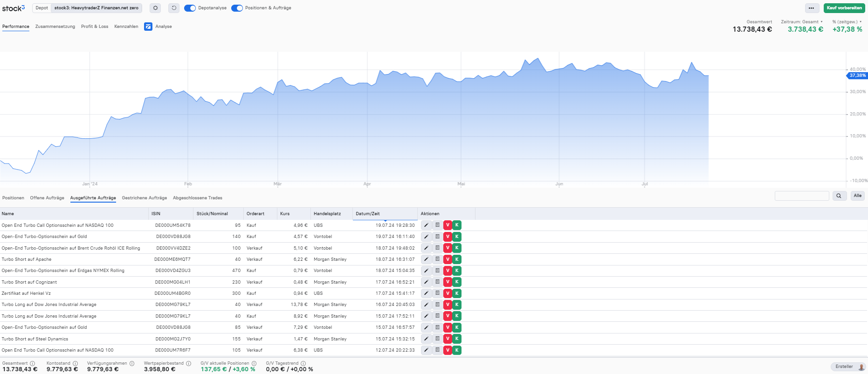Screen dimensions: 868x374
Task: Switch to the Zusammensetzung tab
Action: [x=55, y=27]
